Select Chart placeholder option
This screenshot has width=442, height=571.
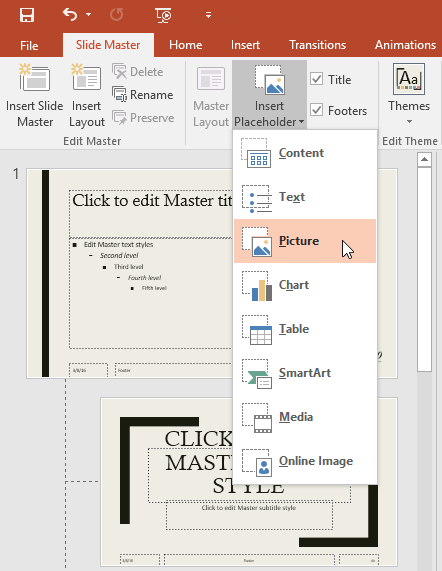(x=305, y=285)
